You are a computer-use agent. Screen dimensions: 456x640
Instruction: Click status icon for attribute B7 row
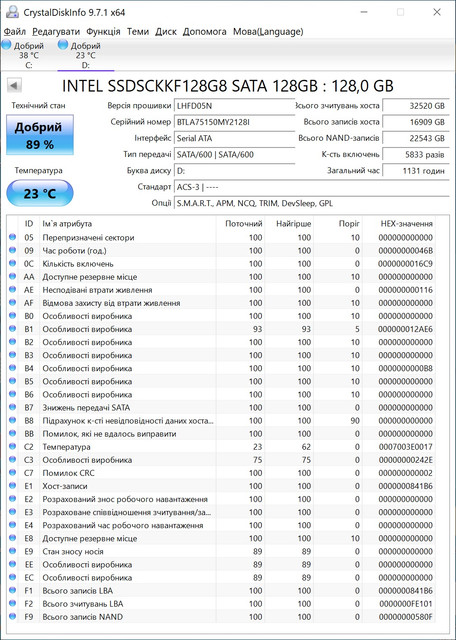(13, 407)
